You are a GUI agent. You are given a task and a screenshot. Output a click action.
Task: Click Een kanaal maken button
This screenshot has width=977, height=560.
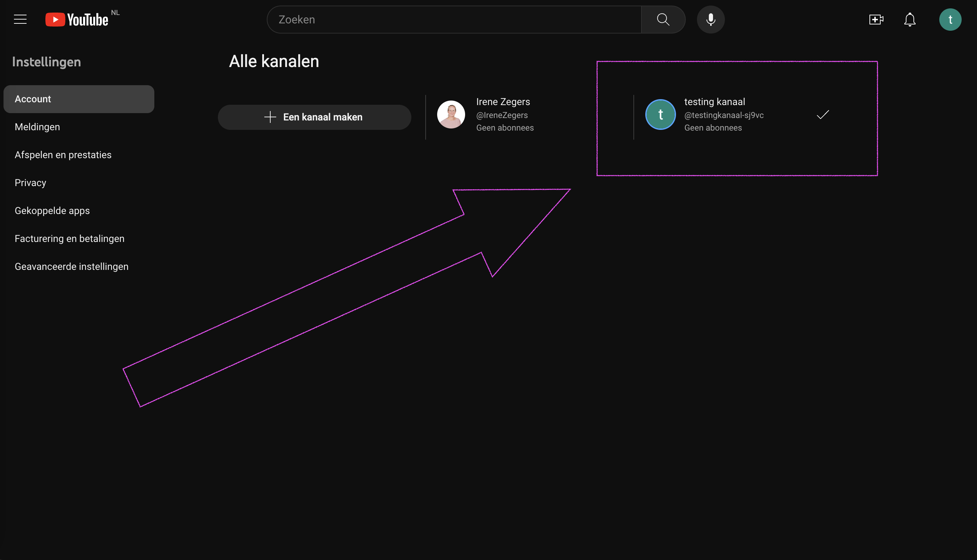point(314,117)
